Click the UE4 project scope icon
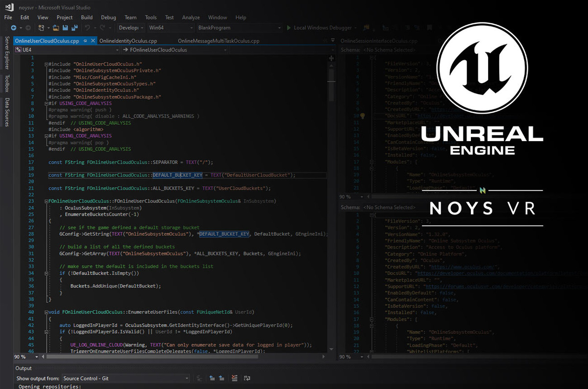The image size is (588, 389). (19, 49)
